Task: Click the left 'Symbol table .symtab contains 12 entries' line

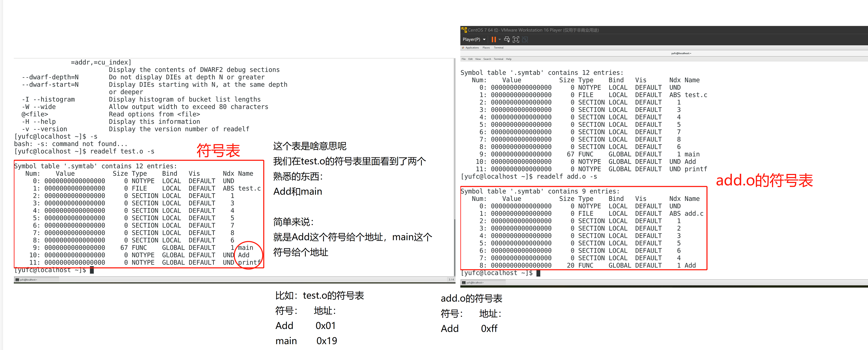Action: click(96, 166)
